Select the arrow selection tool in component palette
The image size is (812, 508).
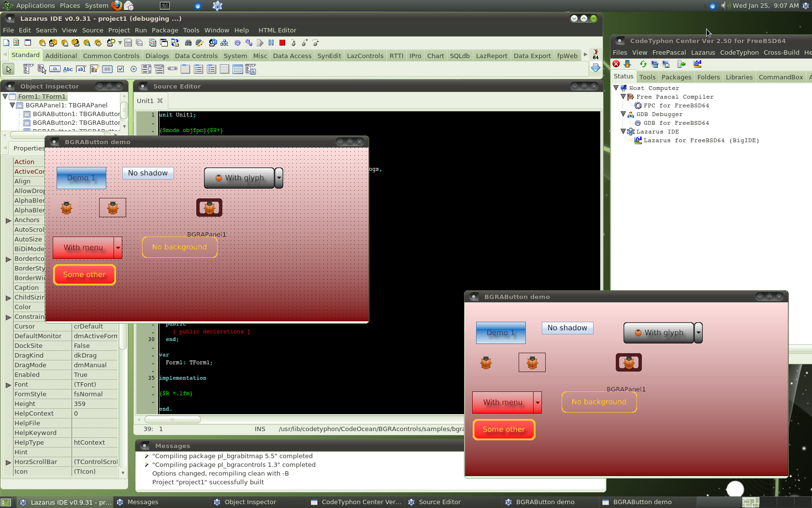[9, 69]
